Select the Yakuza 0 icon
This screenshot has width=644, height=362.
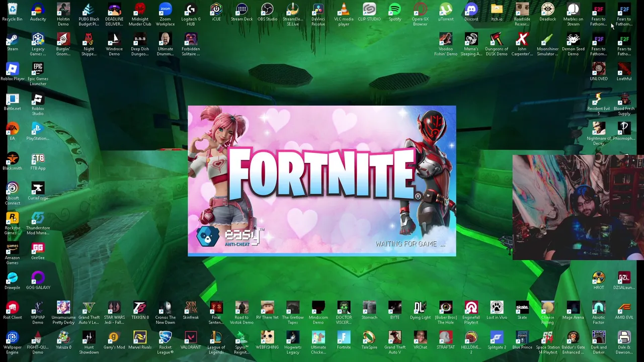click(63, 340)
